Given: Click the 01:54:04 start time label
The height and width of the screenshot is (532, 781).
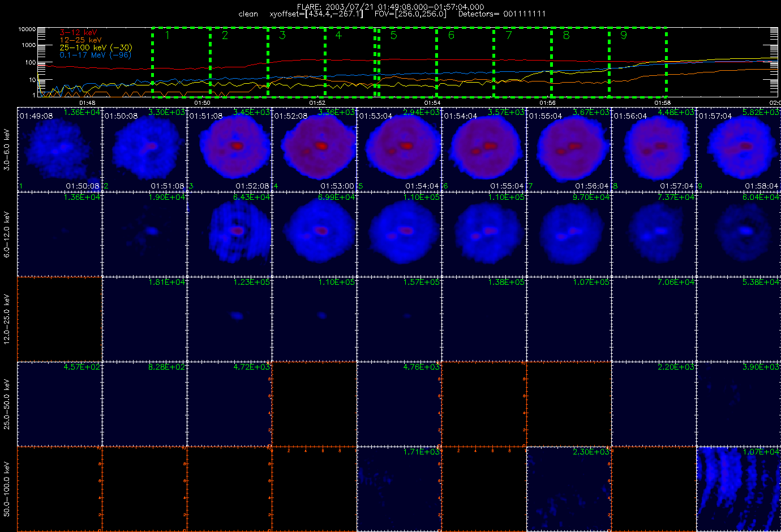Looking at the screenshot, I should click(460, 116).
